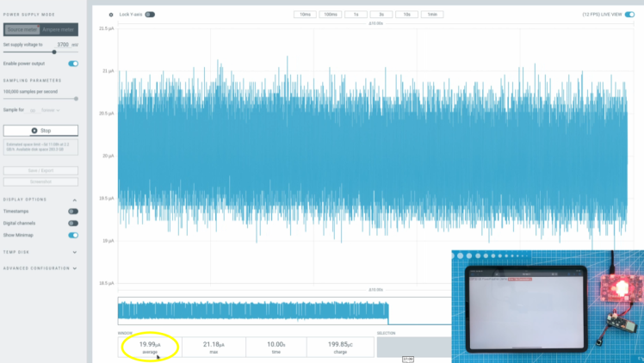The width and height of the screenshot is (644, 363).
Task: Select the 1s window preset
Action: 356,15
